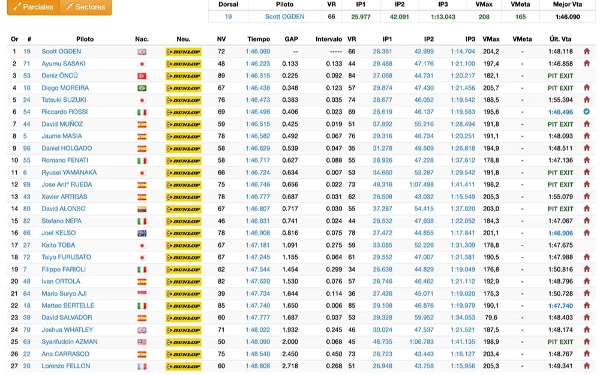Click the house icon in Matteo BERTELLE row
This screenshot has width=600, height=375.
[587, 305]
